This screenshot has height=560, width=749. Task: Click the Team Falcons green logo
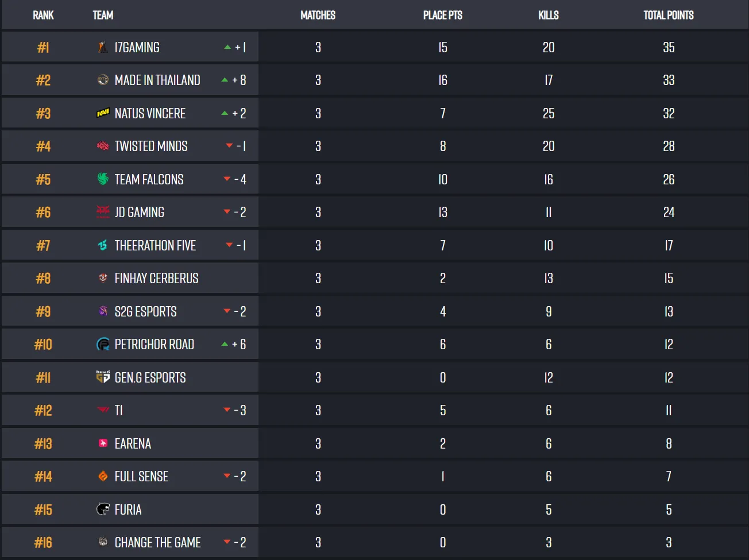[x=103, y=179]
